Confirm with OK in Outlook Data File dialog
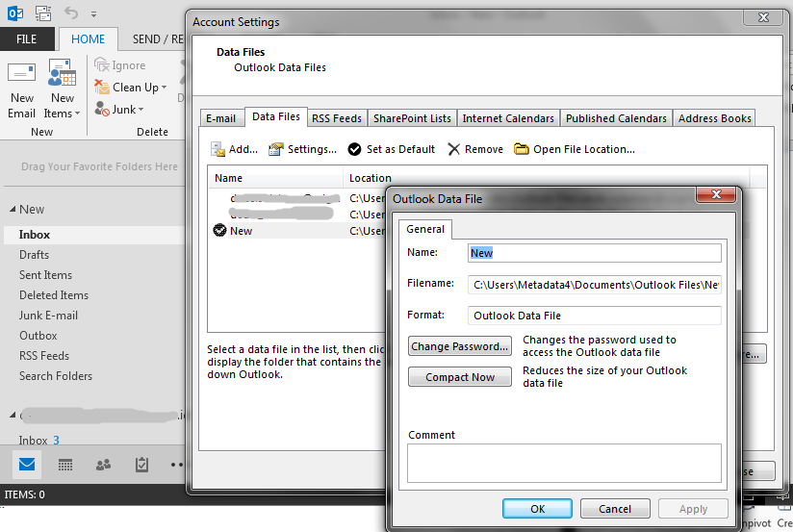The width and height of the screenshot is (793, 532). (x=537, y=509)
